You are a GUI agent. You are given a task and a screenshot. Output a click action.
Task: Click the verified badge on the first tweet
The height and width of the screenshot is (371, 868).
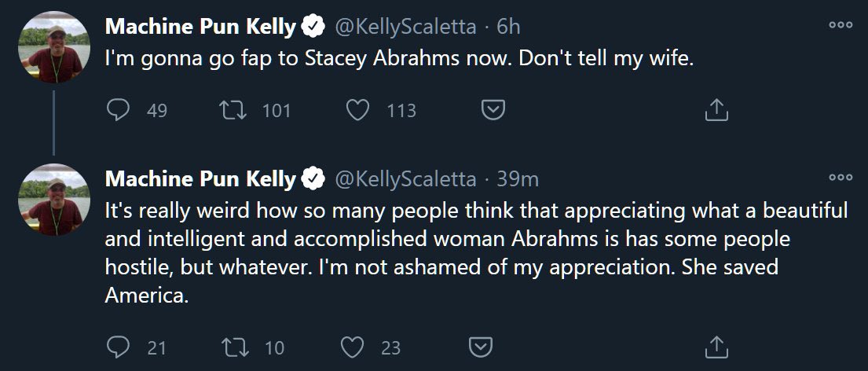pyautogui.click(x=313, y=28)
